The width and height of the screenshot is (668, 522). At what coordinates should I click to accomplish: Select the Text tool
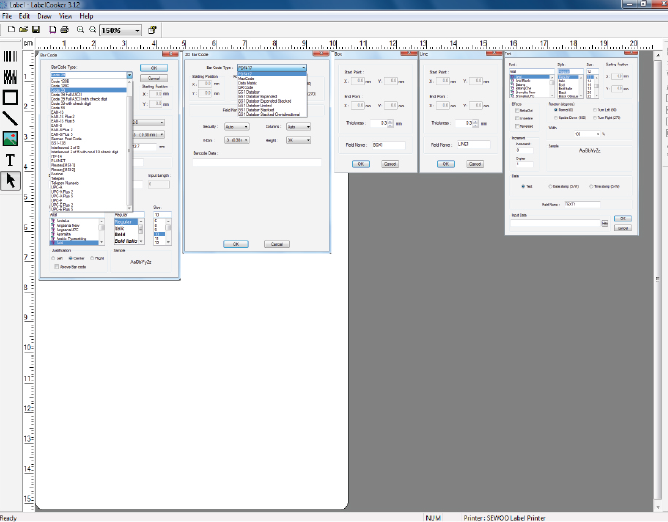[x=10, y=160]
